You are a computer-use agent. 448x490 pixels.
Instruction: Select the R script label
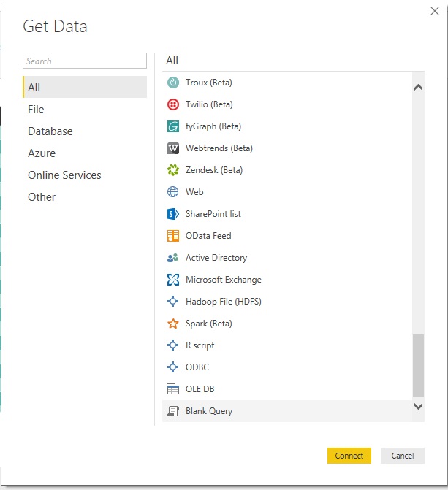(200, 345)
